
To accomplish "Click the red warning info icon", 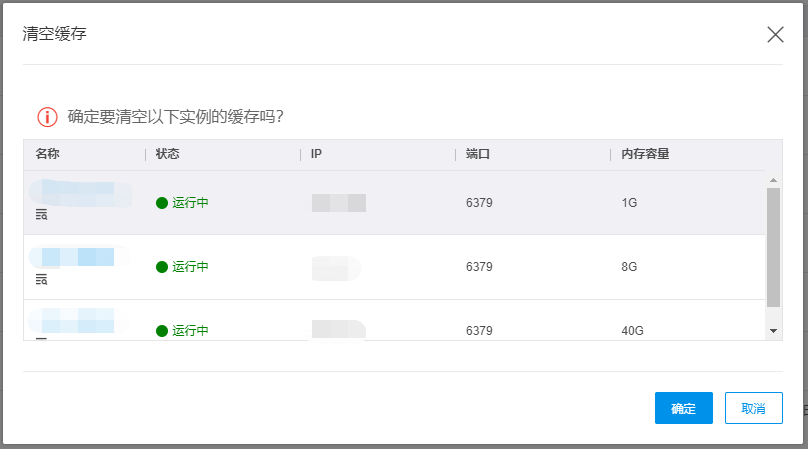I will coord(47,117).
